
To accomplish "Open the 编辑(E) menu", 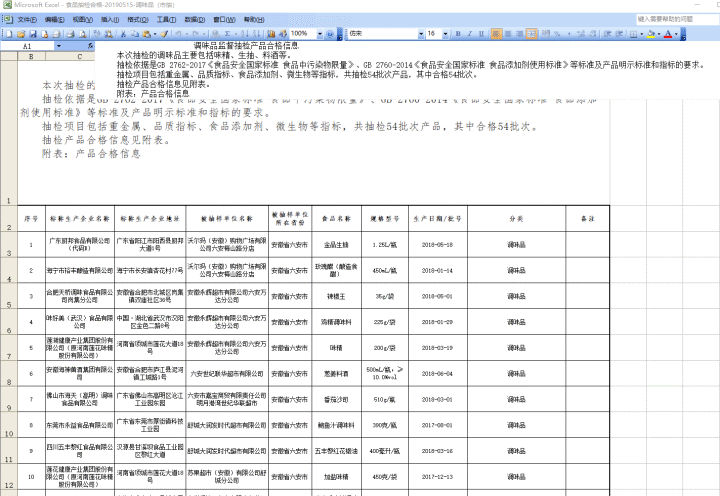I will point(54,19).
